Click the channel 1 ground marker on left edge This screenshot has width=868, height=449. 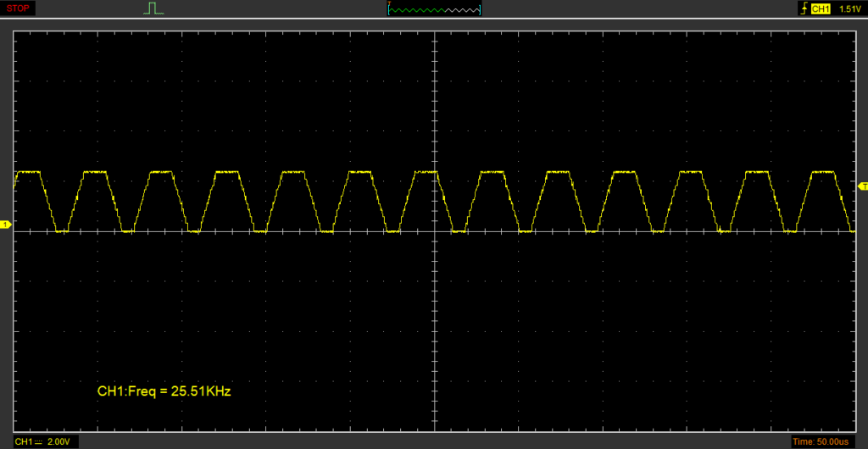5,224
